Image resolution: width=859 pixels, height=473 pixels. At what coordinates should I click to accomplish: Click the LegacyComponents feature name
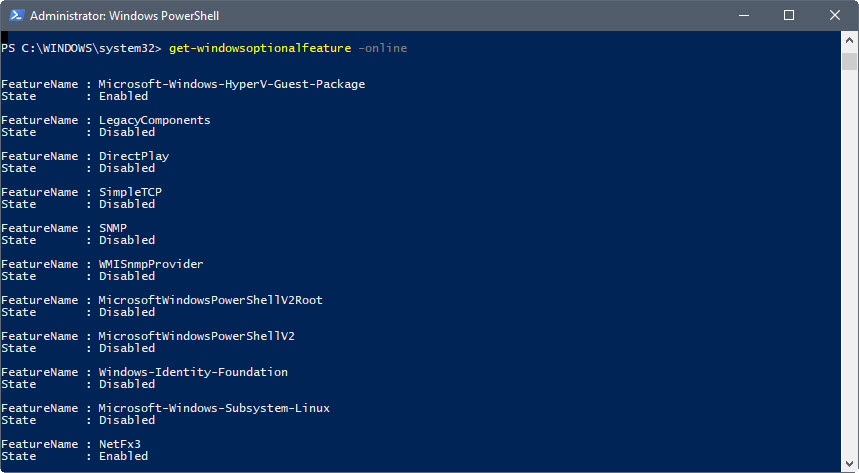coord(154,120)
